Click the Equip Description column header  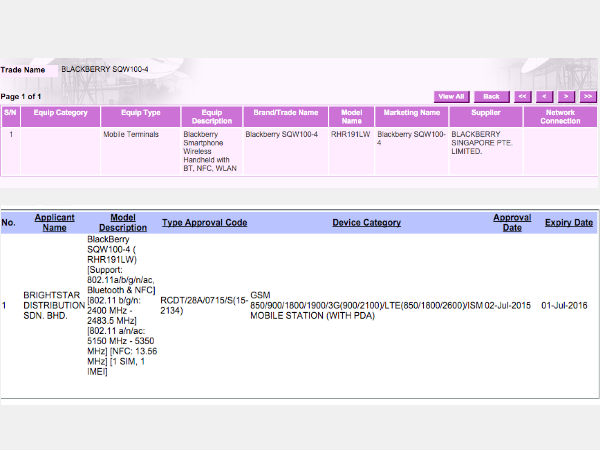212,116
